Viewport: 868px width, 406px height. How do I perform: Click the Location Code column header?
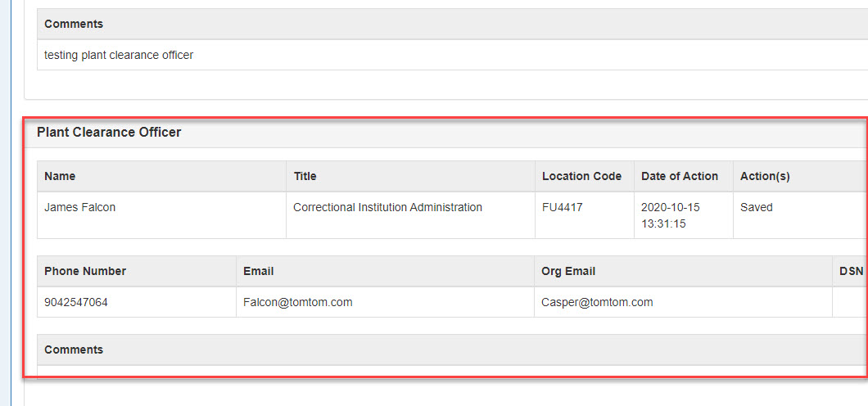[x=581, y=176]
